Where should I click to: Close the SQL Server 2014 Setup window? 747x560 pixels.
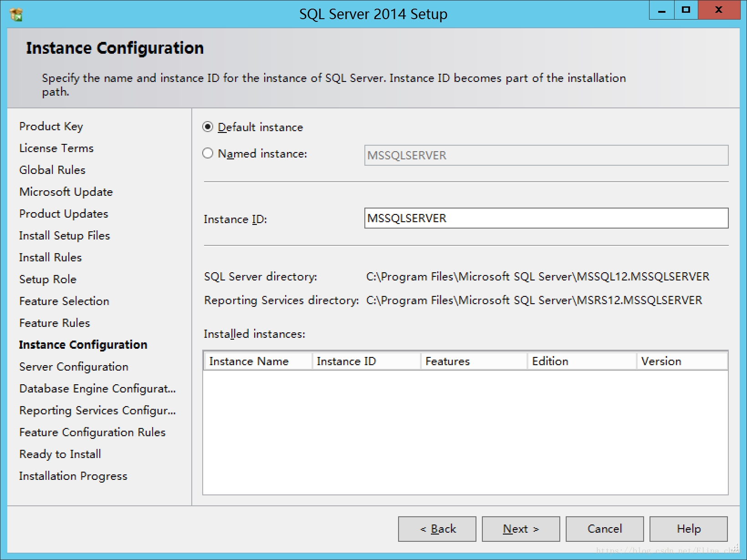click(719, 10)
